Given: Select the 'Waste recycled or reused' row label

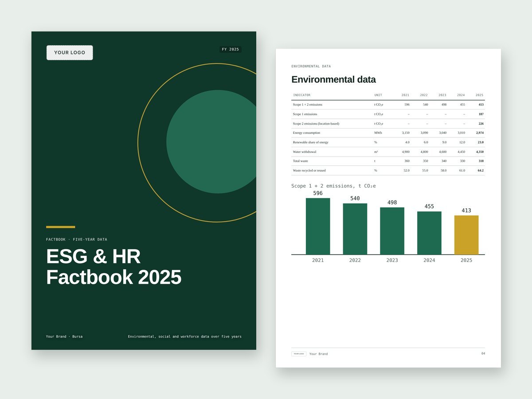Looking at the screenshot, I should [x=309, y=170].
